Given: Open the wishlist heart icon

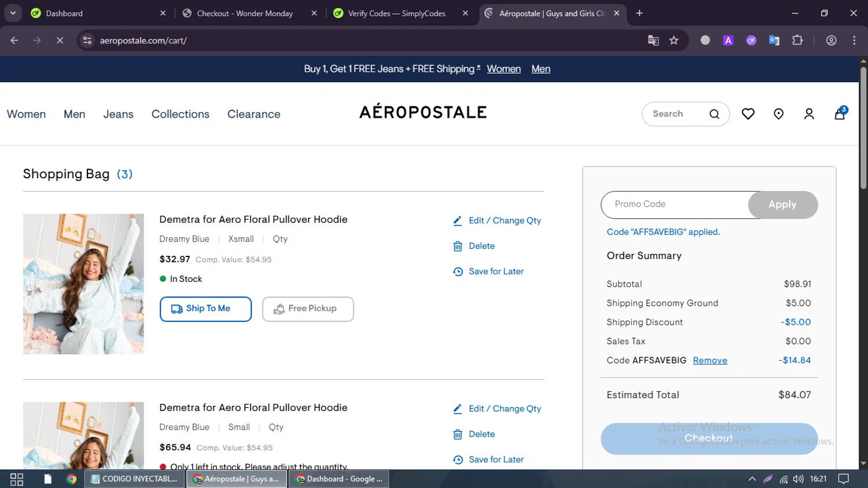Looking at the screenshot, I should click(748, 114).
